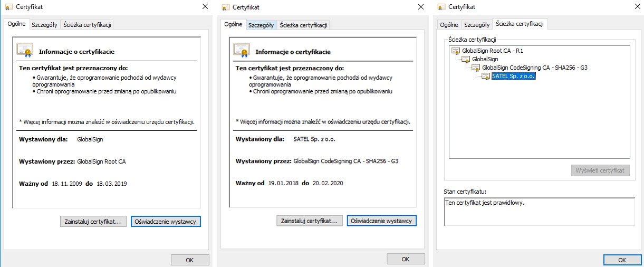Screen dimensions: 644x267
Task: Close the left Certyfikat window
Action: pyautogui.click(x=205, y=7)
